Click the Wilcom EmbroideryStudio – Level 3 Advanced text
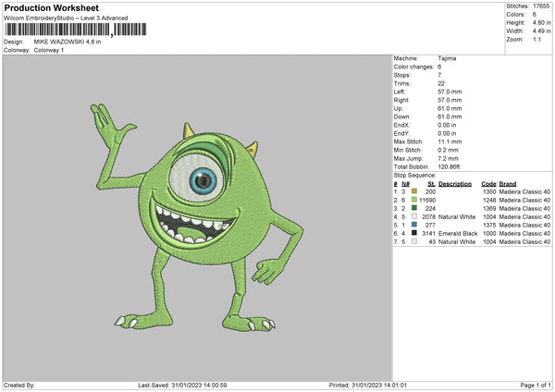Viewport: 555px width, 392px height. [66, 18]
